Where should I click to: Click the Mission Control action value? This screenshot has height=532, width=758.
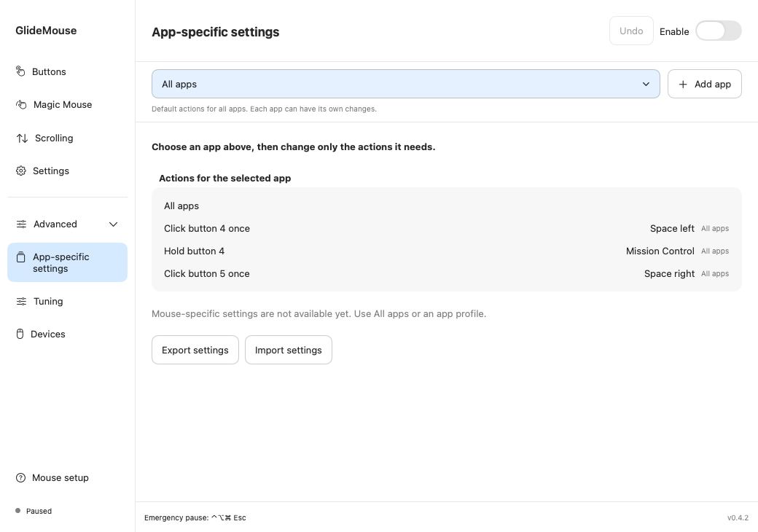pos(660,251)
